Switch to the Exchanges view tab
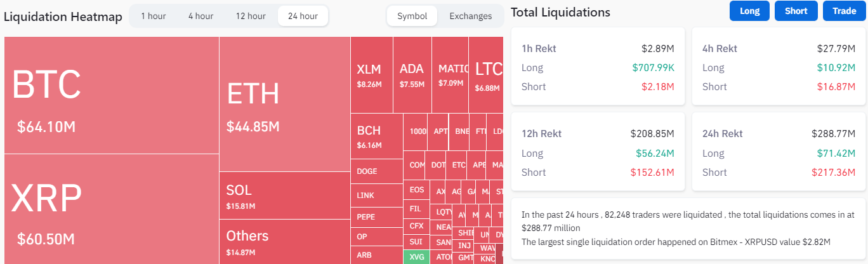 coord(470,16)
